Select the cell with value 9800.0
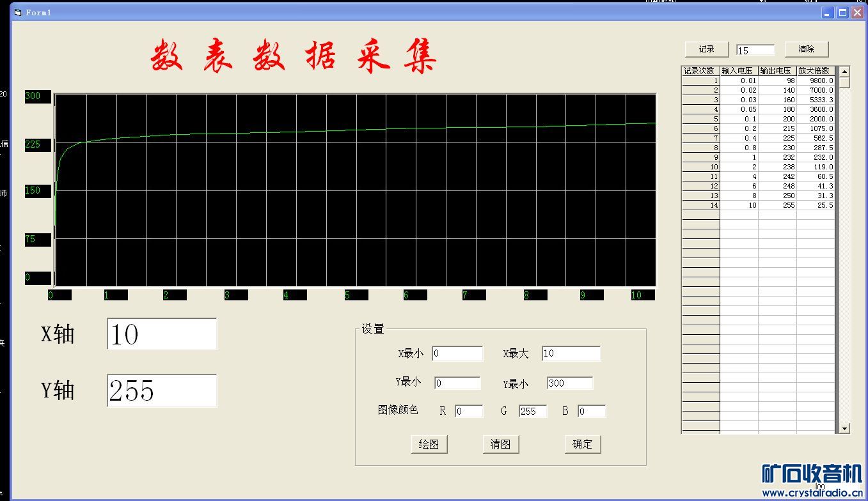This screenshot has height=501, width=868. [816, 81]
